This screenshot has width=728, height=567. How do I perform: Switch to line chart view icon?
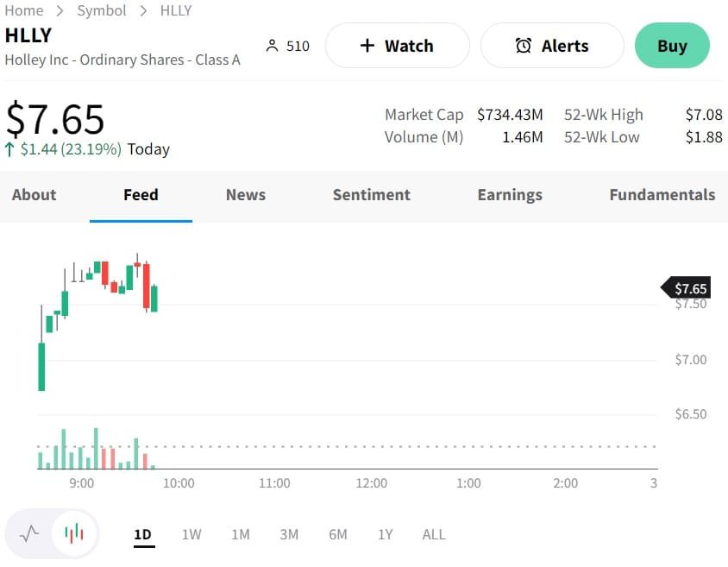29,533
